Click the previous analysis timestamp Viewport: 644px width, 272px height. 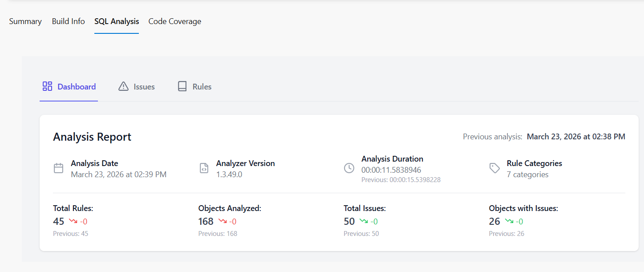[576, 137]
